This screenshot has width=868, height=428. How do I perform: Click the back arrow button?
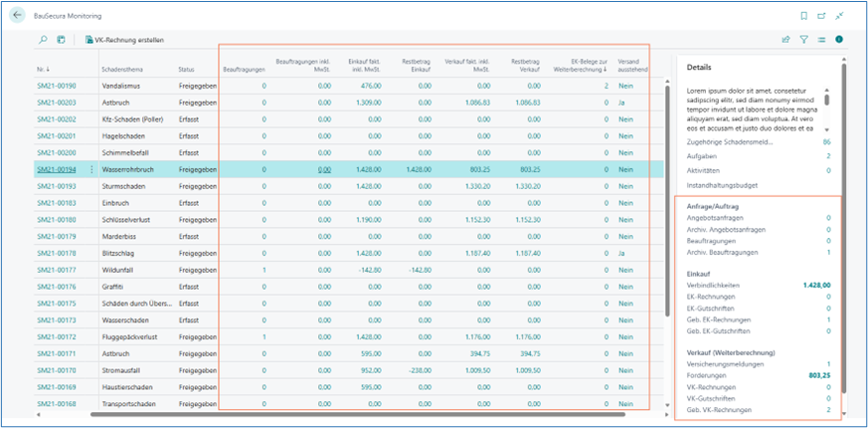[x=18, y=16]
